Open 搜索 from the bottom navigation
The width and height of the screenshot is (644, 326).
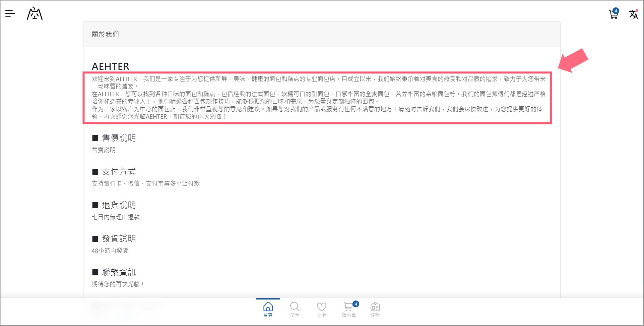pyautogui.click(x=295, y=309)
